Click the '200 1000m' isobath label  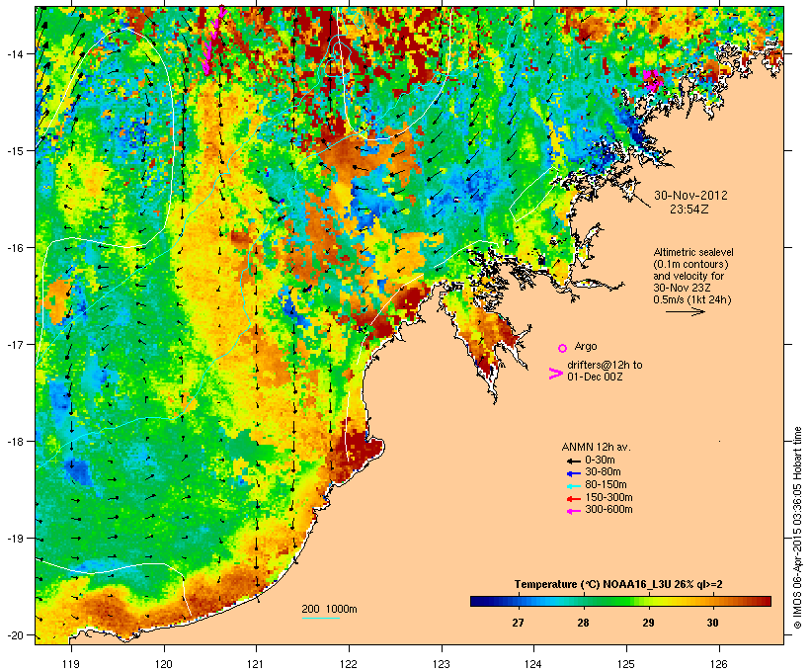tap(329, 610)
